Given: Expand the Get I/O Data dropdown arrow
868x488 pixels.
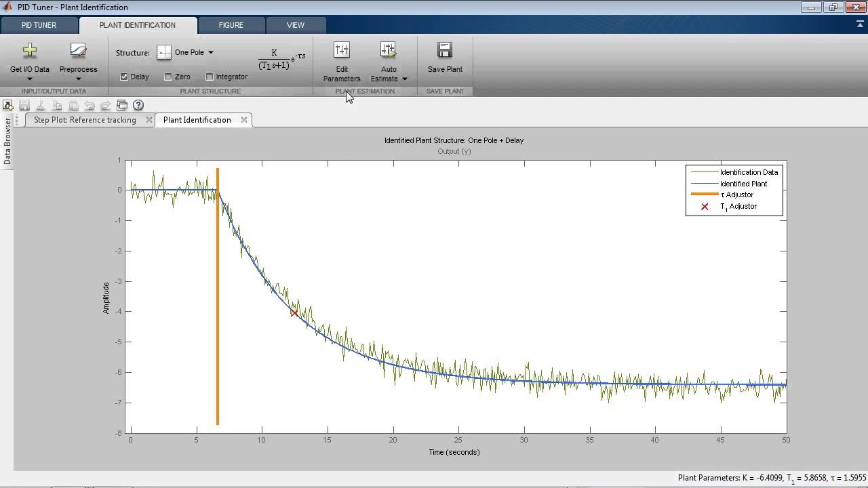Looking at the screenshot, I should click(29, 79).
